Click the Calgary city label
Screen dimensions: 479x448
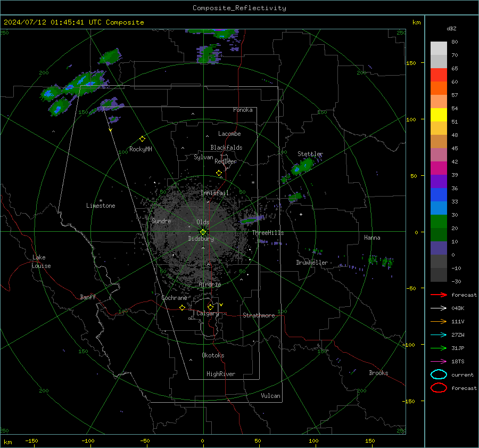coord(208,313)
